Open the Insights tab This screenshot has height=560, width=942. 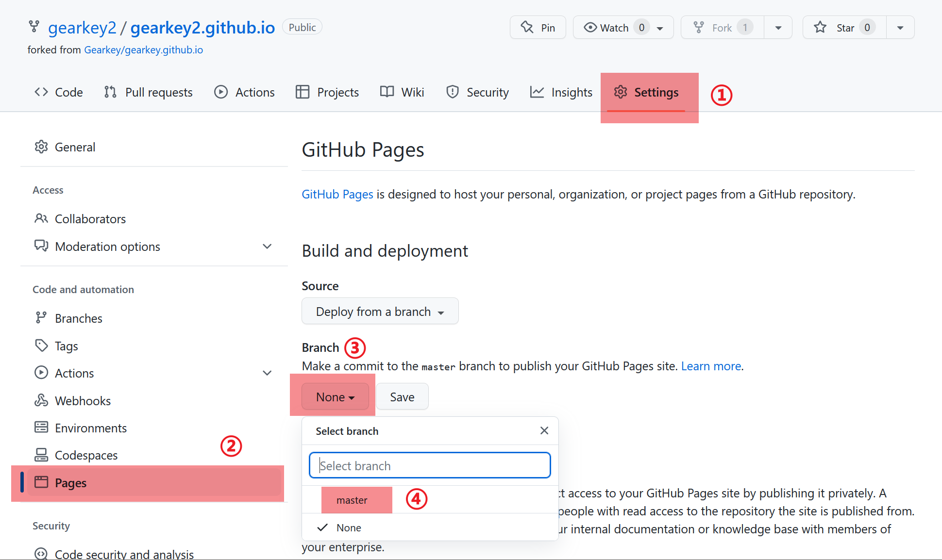(x=561, y=92)
